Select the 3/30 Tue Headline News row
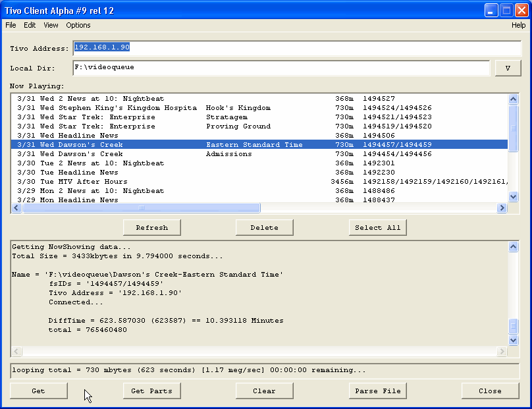 click(259, 172)
